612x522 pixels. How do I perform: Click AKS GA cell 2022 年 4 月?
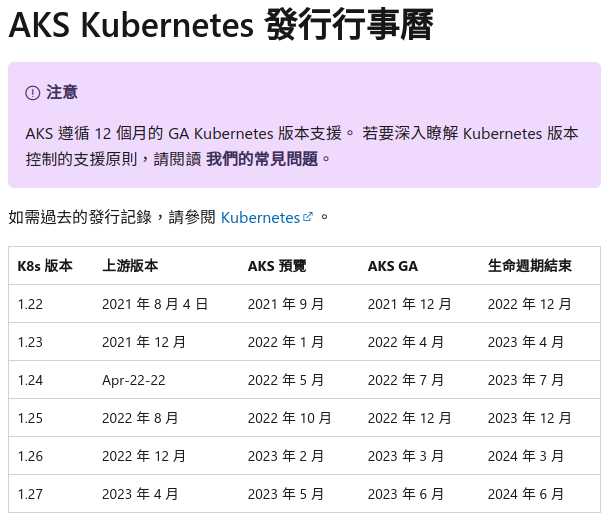pyautogui.click(x=406, y=342)
